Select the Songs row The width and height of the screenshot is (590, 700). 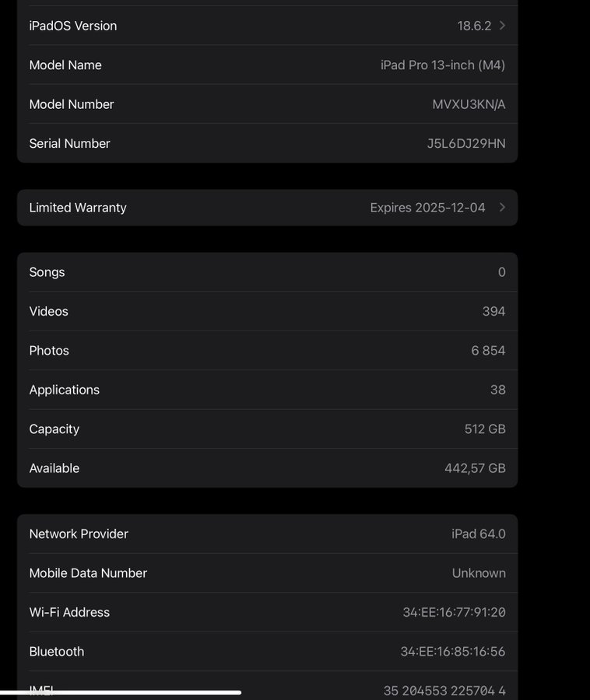point(267,272)
